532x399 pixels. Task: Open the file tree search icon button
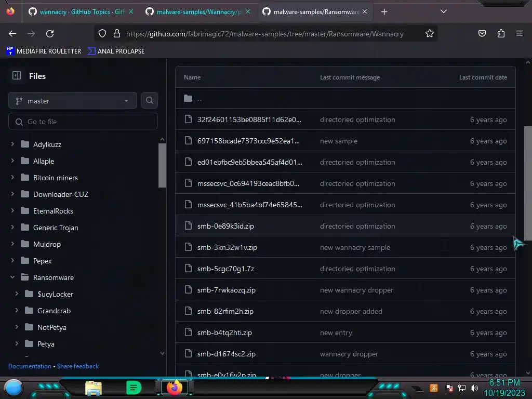click(149, 100)
